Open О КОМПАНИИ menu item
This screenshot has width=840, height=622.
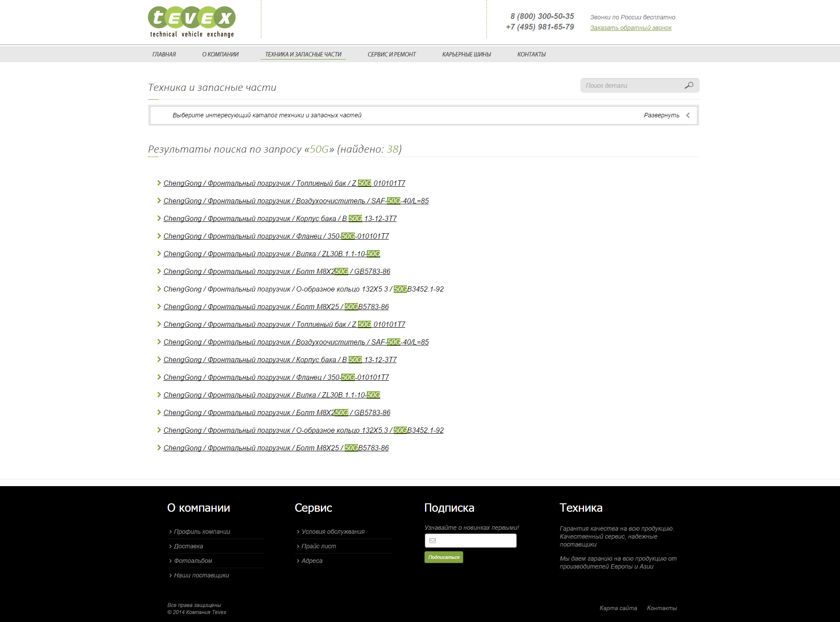click(220, 54)
